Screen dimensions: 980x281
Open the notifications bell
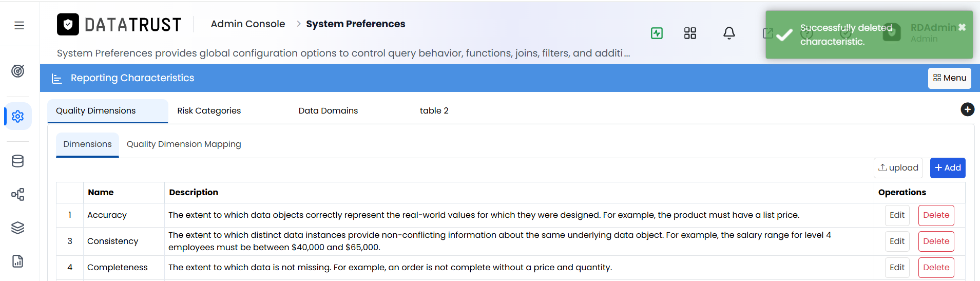[729, 33]
